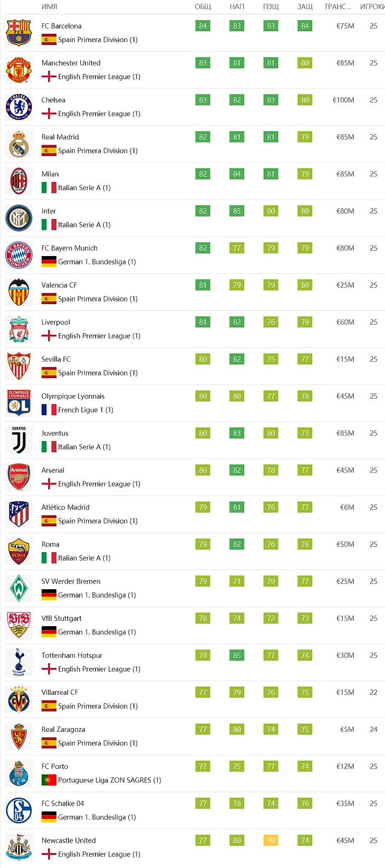The image size is (385, 868).
Task: Select the Chelsea club badge
Action: coord(19,107)
